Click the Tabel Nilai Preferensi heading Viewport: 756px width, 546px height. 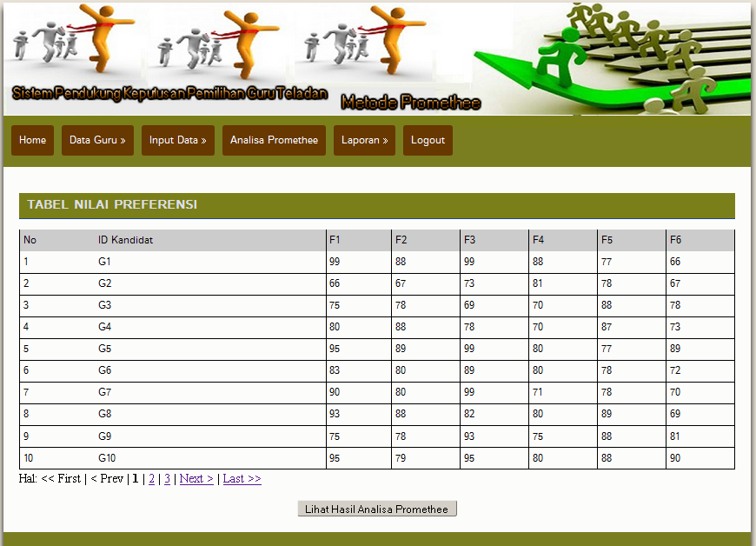[x=112, y=204]
